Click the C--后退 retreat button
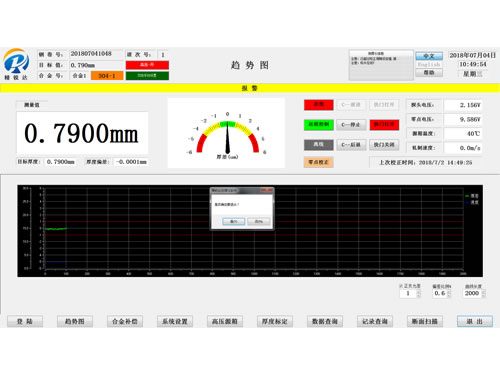This screenshot has height=375, width=500. coord(351,145)
